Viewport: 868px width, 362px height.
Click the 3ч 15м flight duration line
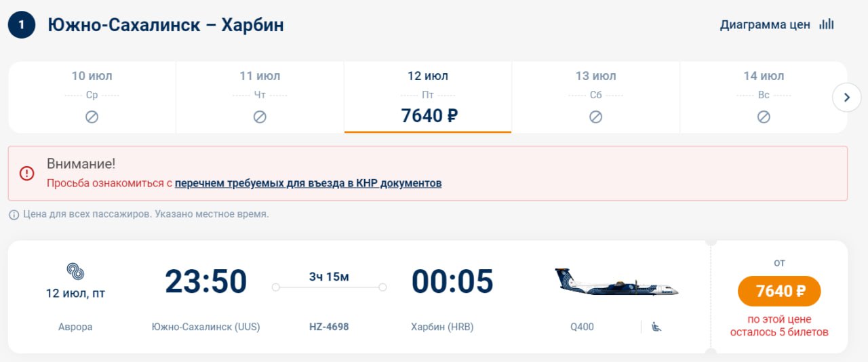click(329, 287)
